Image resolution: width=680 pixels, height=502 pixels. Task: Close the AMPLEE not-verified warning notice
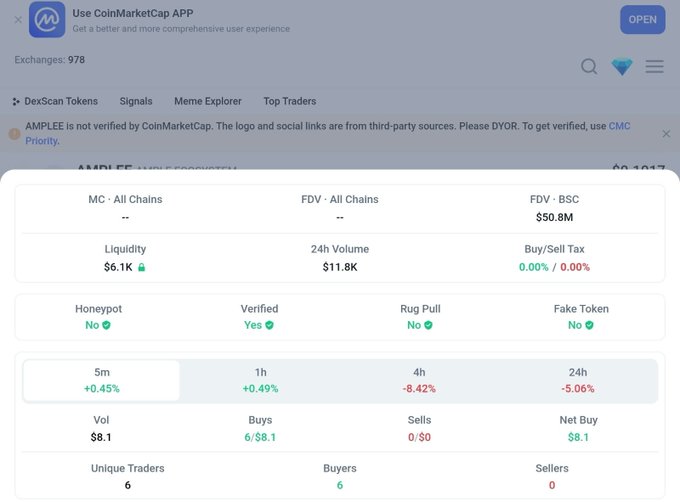click(x=666, y=134)
